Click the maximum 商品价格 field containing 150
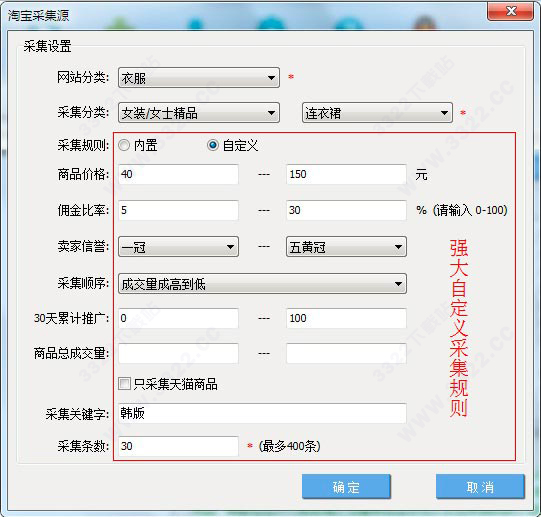Screen dimensions: 541x517 [x=346, y=174]
